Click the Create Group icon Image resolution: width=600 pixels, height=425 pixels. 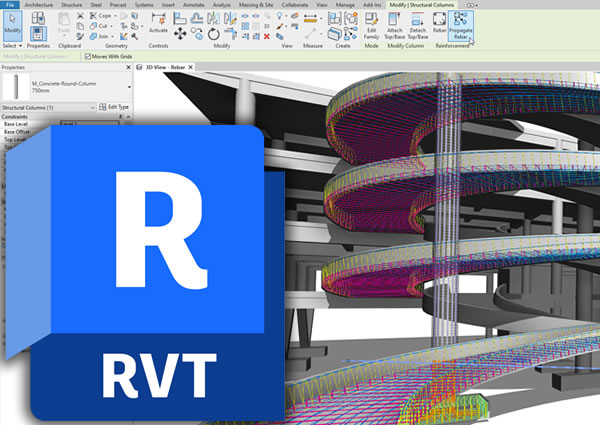[351, 18]
